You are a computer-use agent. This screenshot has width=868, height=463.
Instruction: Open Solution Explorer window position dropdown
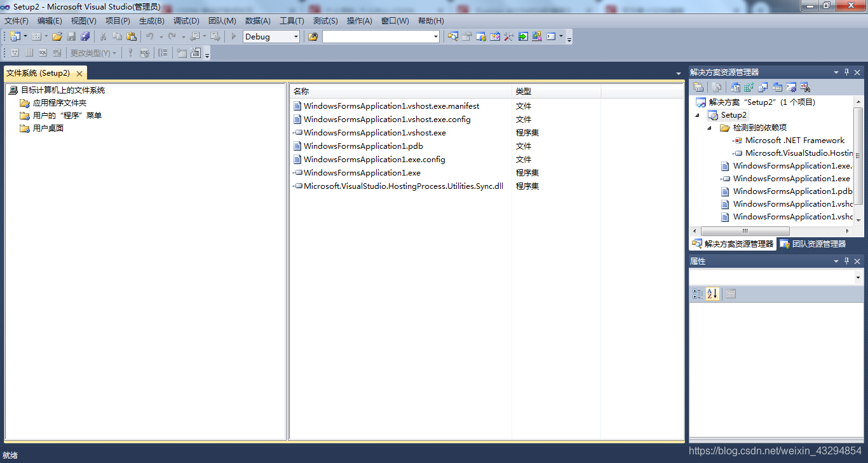point(836,73)
